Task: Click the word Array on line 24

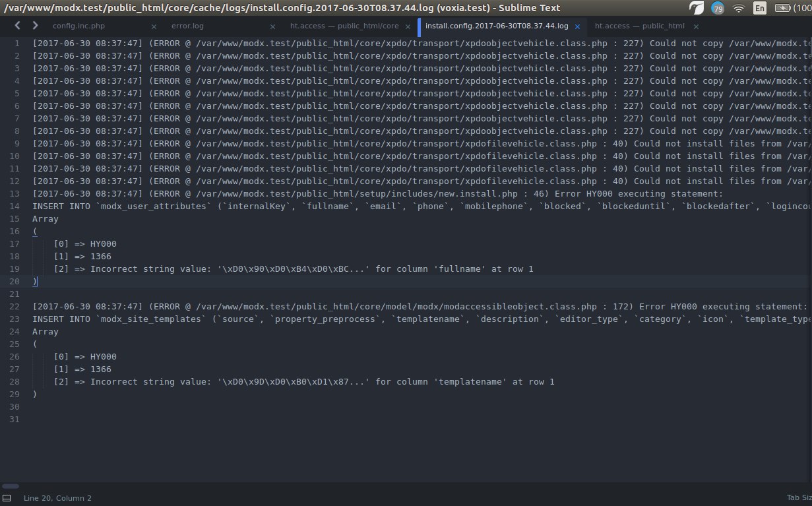Action: (x=46, y=332)
